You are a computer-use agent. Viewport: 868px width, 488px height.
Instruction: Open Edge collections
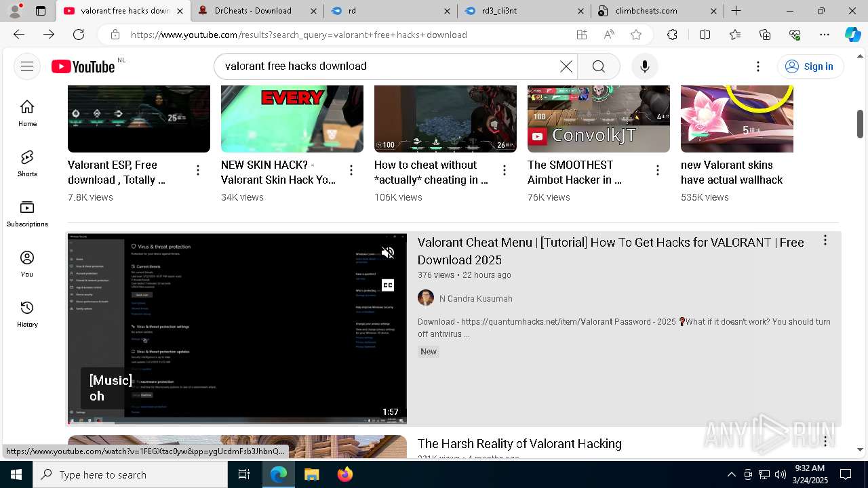coord(765,35)
